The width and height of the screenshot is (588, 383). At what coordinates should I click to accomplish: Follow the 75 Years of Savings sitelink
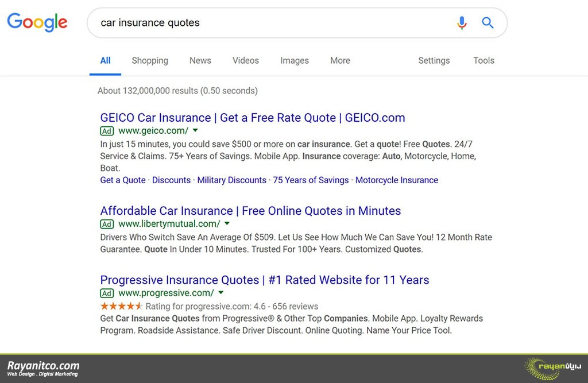(x=311, y=180)
